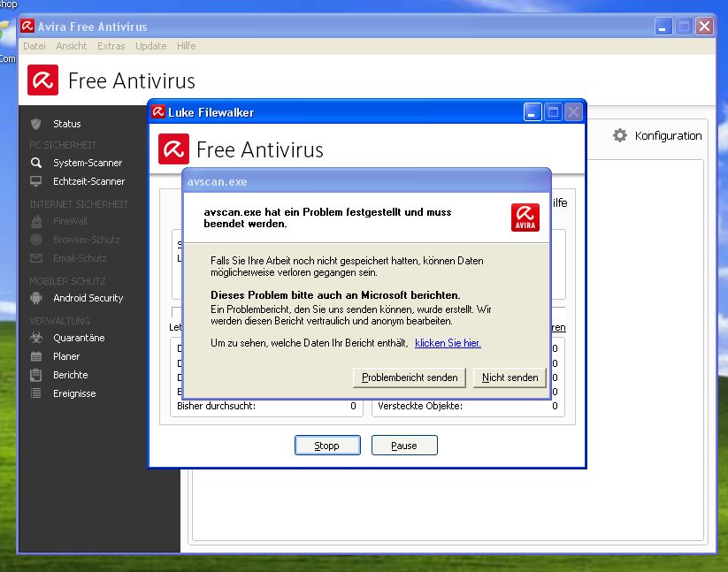The image size is (728, 572).
Task: Select Browser-Schutz in the sidebar
Action: click(x=87, y=240)
